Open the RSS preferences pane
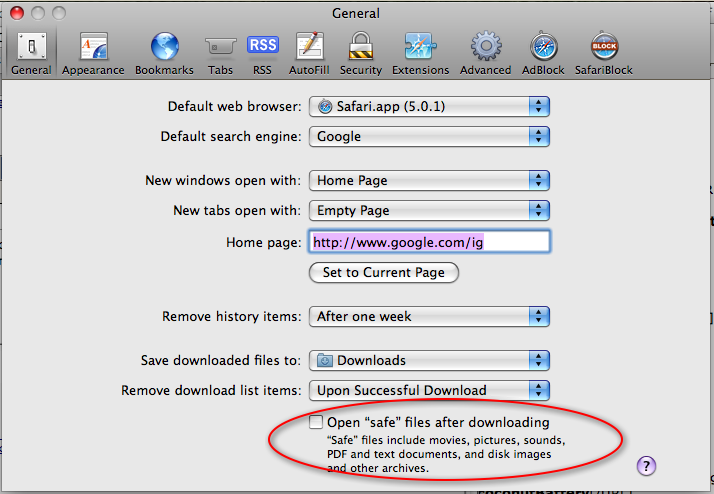The width and height of the screenshot is (714, 494). [262, 53]
